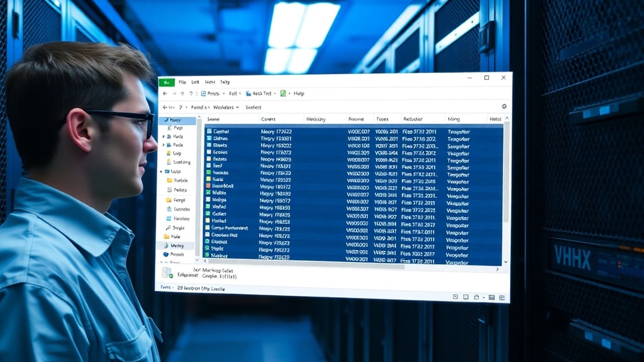This screenshot has height=362, width=644.
Task: Click the green document icon left of Help
Action: [283, 94]
